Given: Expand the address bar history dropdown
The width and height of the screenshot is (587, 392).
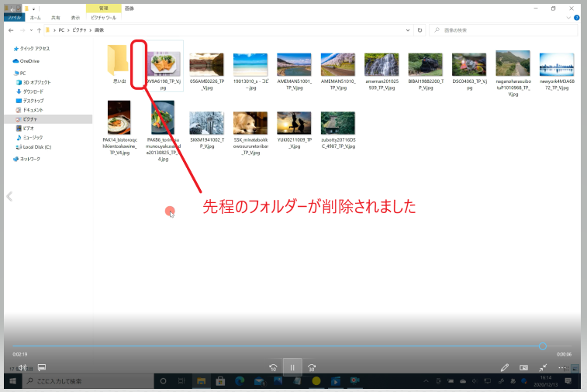Looking at the screenshot, I should point(409,30).
